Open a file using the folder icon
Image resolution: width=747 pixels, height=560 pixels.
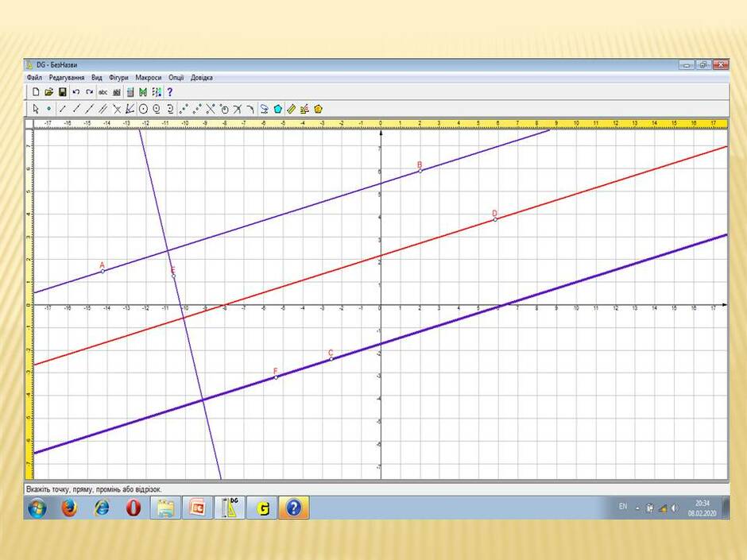pyautogui.click(x=48, y=92)
